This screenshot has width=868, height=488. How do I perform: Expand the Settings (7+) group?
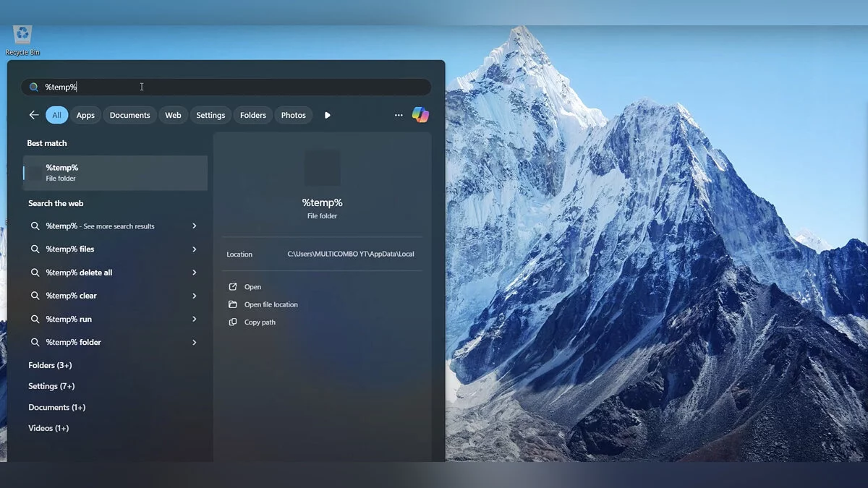51,386
